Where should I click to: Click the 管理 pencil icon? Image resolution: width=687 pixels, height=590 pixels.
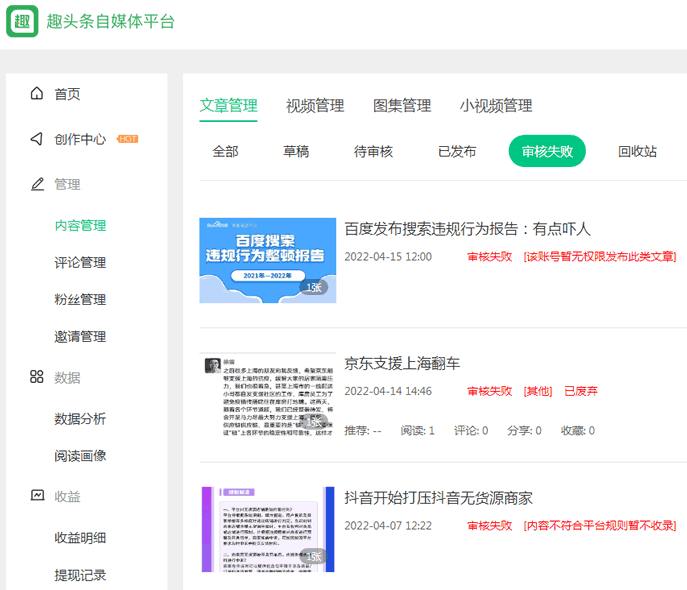click(37, 184)
